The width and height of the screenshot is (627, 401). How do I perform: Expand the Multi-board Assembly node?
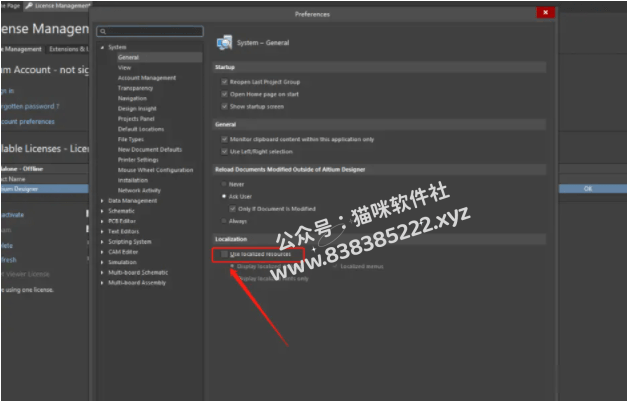point(102,283)
